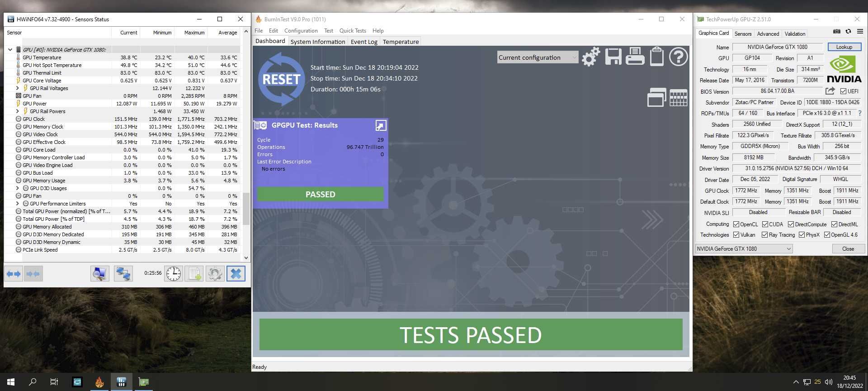
Task: Toggle the DirectCompute checkbox
Action: click(791, 224)
